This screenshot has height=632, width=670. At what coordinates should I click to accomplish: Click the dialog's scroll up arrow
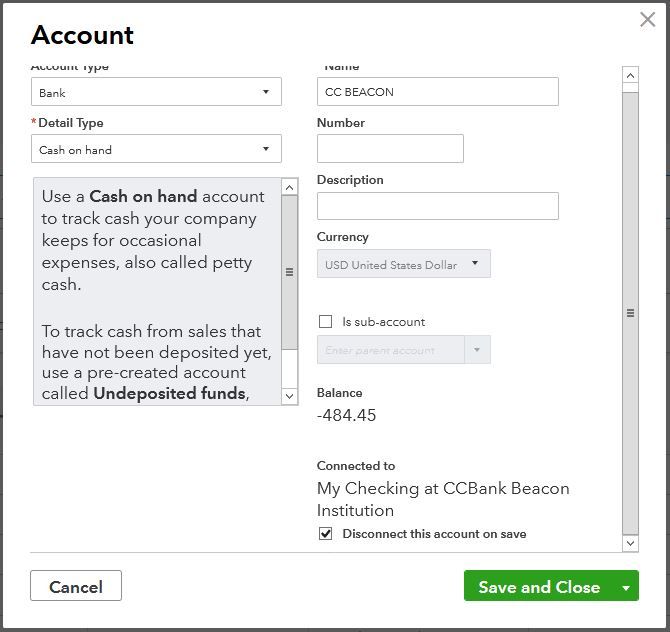point(630,76)
